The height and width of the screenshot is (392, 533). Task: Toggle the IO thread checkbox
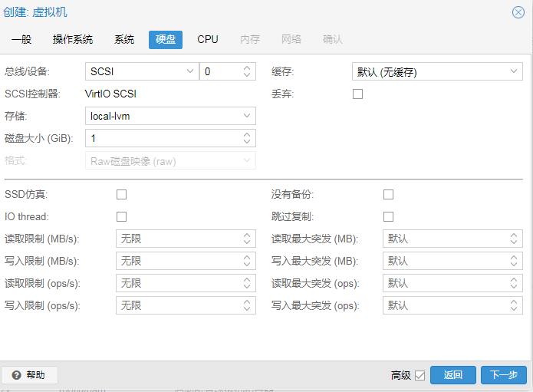coord(121,217)
